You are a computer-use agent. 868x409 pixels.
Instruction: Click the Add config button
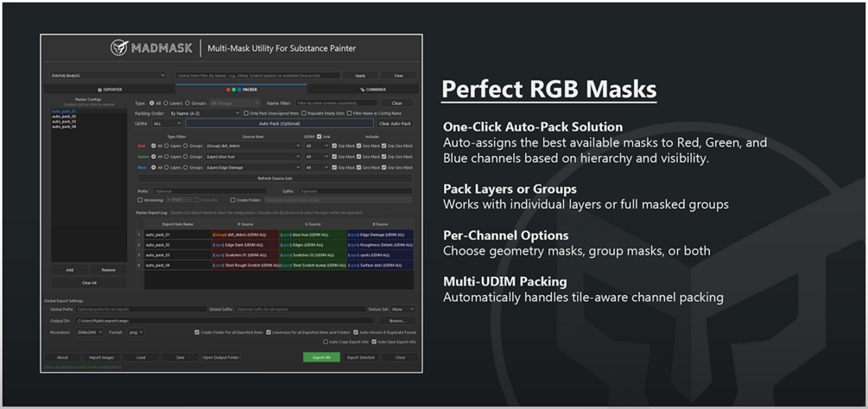pos(70,270)
